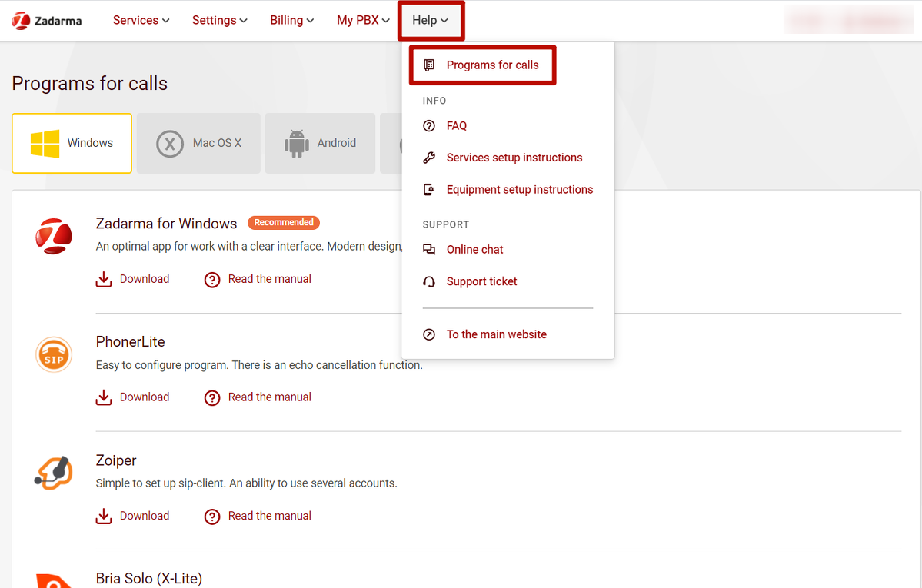Click download icon for Zadarma for Windows

pos(104,280)
